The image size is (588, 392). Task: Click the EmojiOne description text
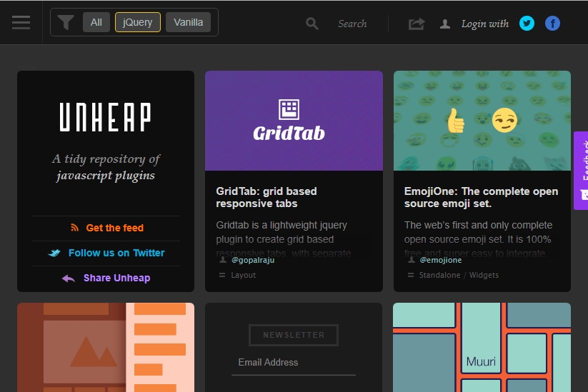click(x=477, y=239)
